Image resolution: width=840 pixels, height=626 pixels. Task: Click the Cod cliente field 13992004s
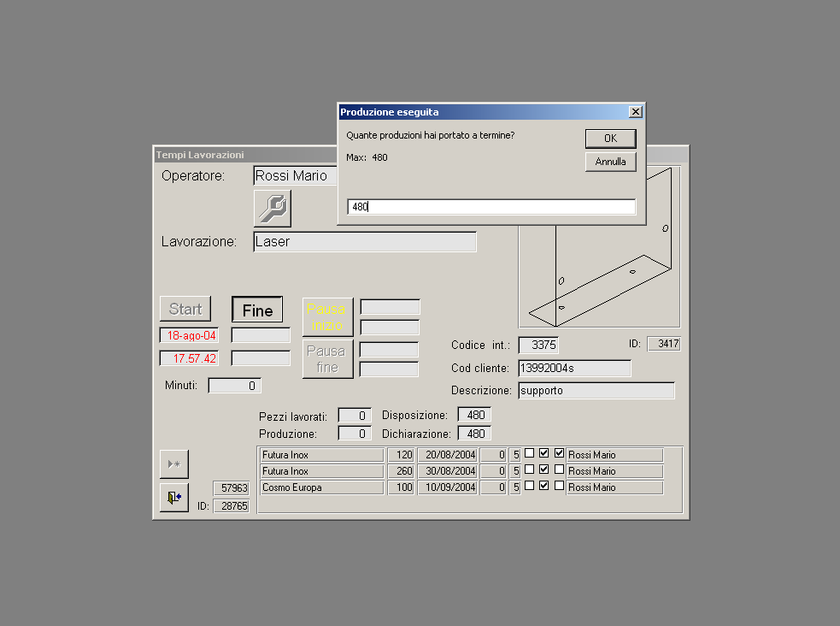coord(575,369)
